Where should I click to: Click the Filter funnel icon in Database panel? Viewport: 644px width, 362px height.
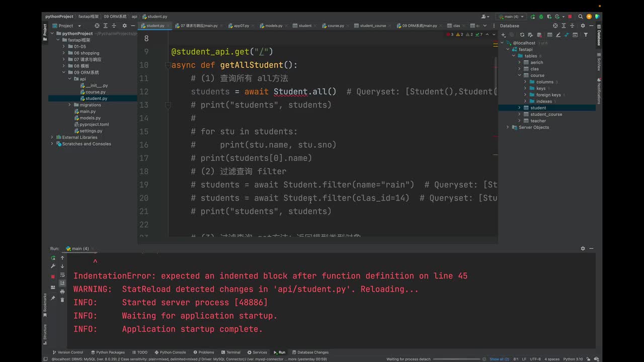click(x=585, y=35)
